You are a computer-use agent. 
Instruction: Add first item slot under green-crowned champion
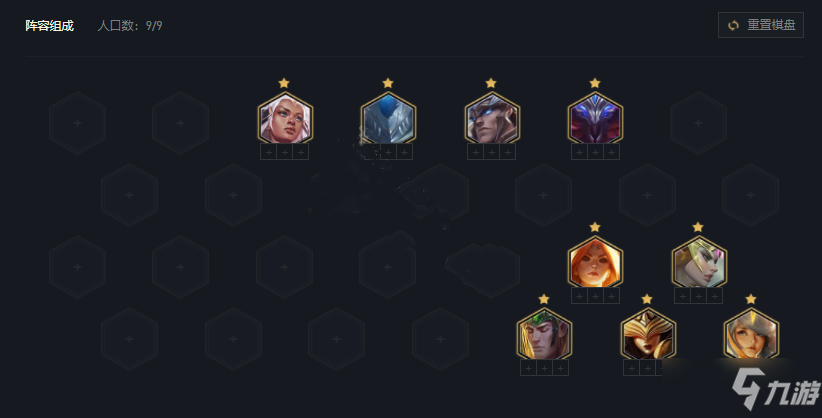click(x=528, y=368)
